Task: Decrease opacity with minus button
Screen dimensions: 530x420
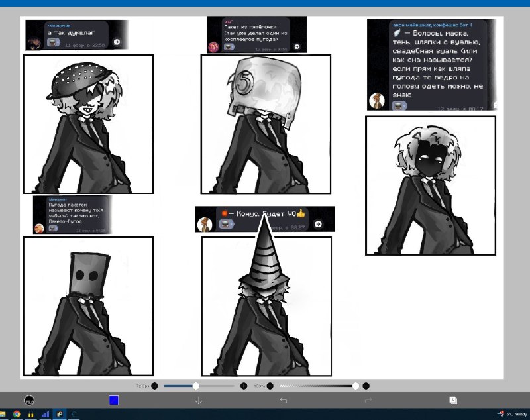Action: tap(270, 386)
